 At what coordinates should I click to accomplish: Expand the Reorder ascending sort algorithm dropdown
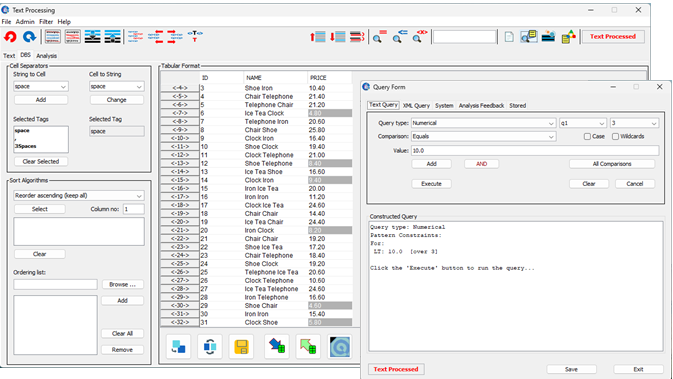79,196
